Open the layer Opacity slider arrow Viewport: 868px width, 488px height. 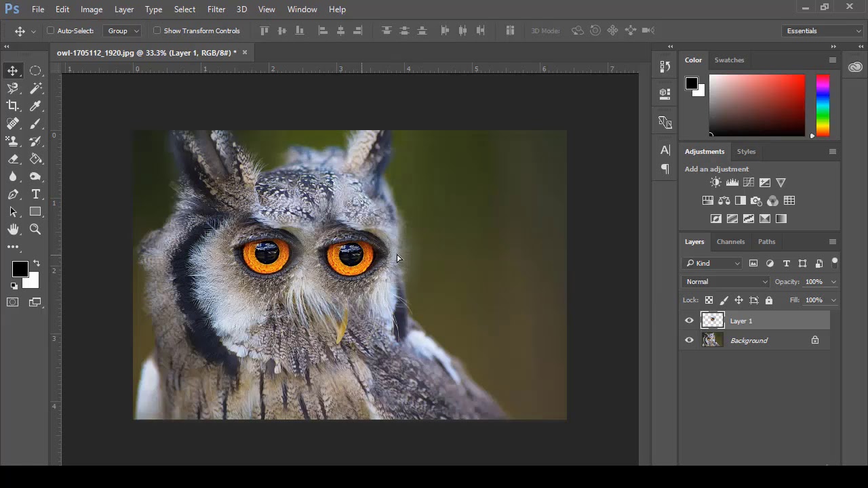pos(833,282)
